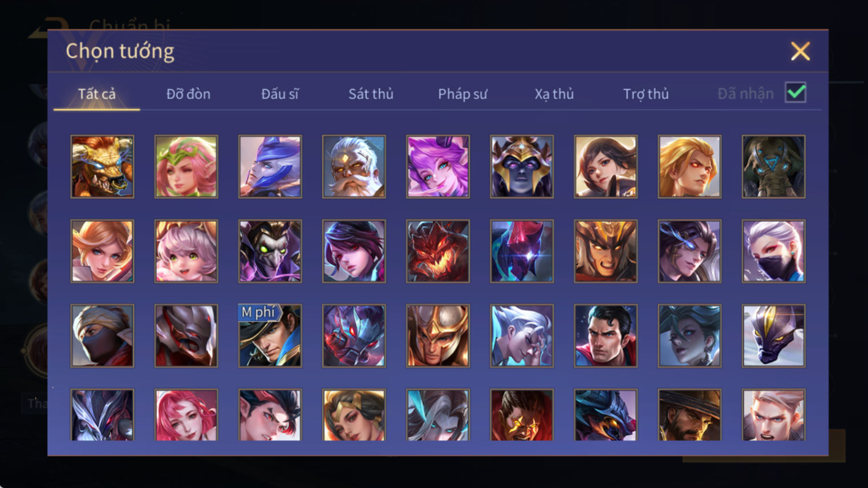868x488 pixels.
Task: Select the white-bearded old man hero
Action: click(x=354, y=166)
